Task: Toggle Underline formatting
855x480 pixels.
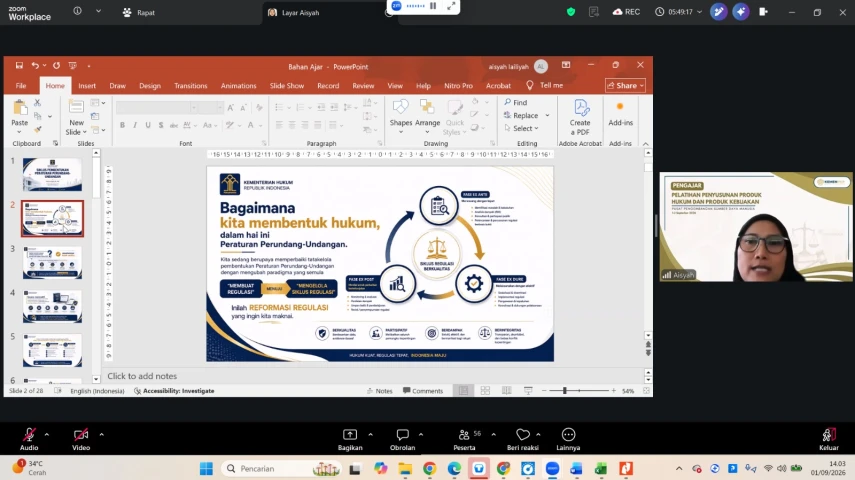Action: pos(148,125)
